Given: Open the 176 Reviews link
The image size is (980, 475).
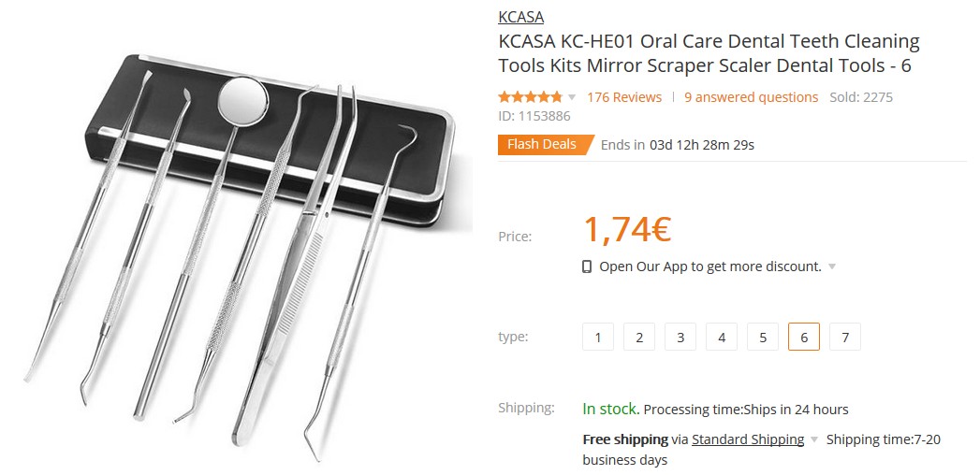Looking at the screenshot, I should (x=624, y=97).
